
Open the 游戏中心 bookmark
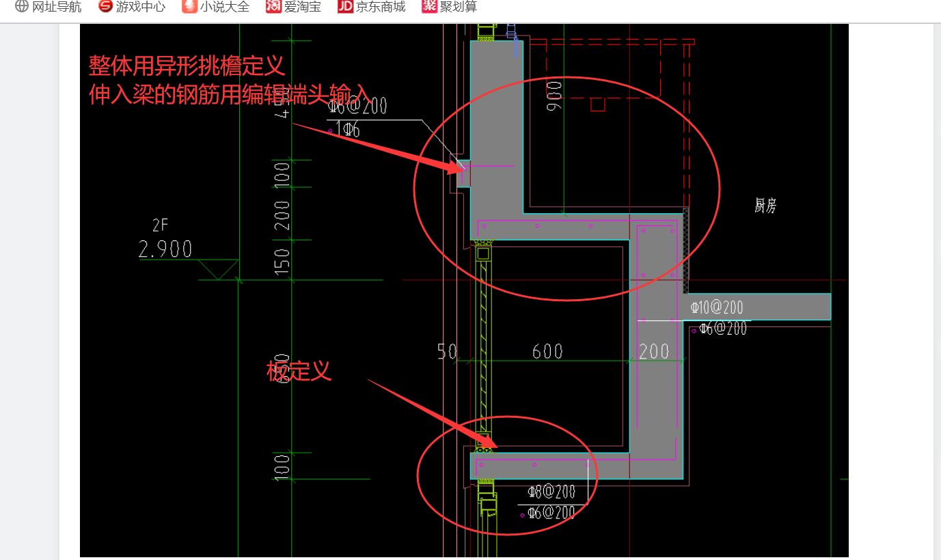pos(132,7)
